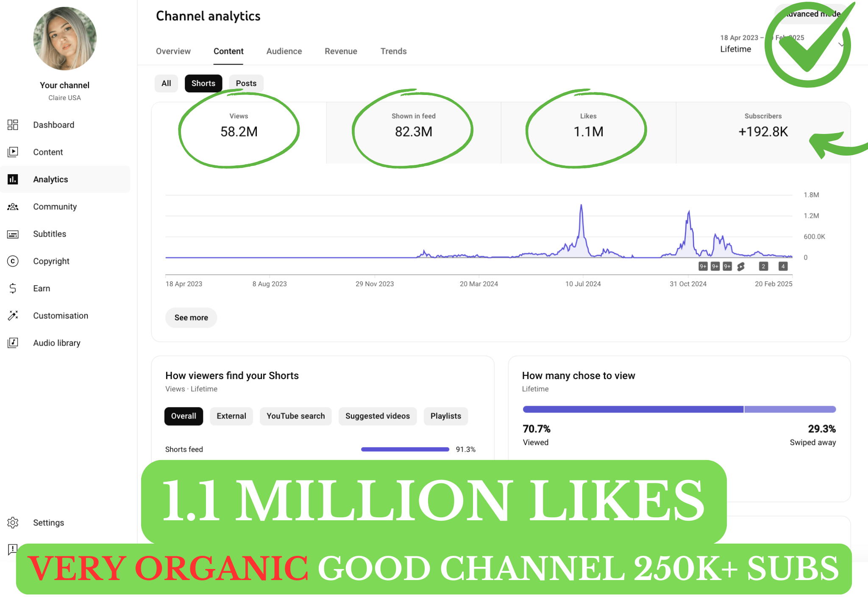This screenshot has width=868, height=597.
Task: Switch to the Audience tab
Action: 284,51
